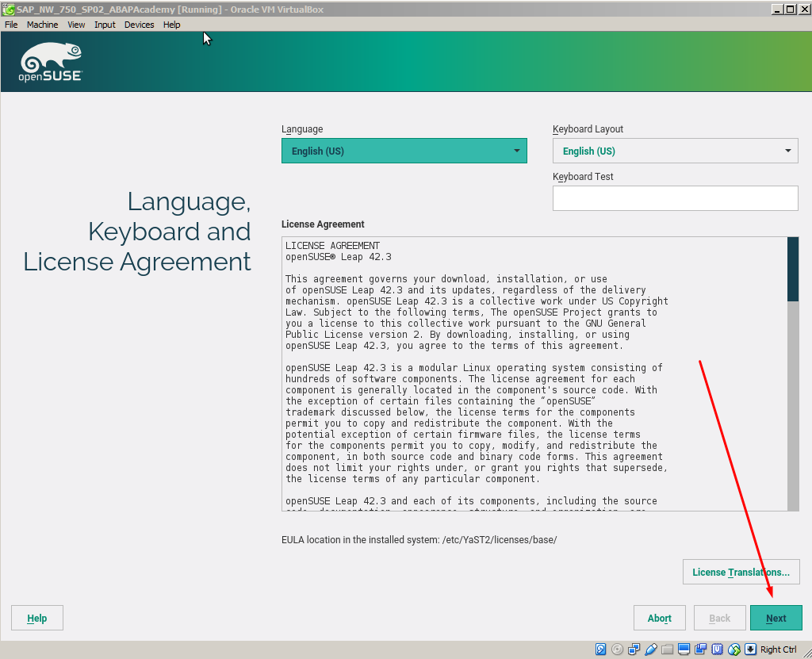Click inside the Keyboard Test field

[x=676, y=198]
